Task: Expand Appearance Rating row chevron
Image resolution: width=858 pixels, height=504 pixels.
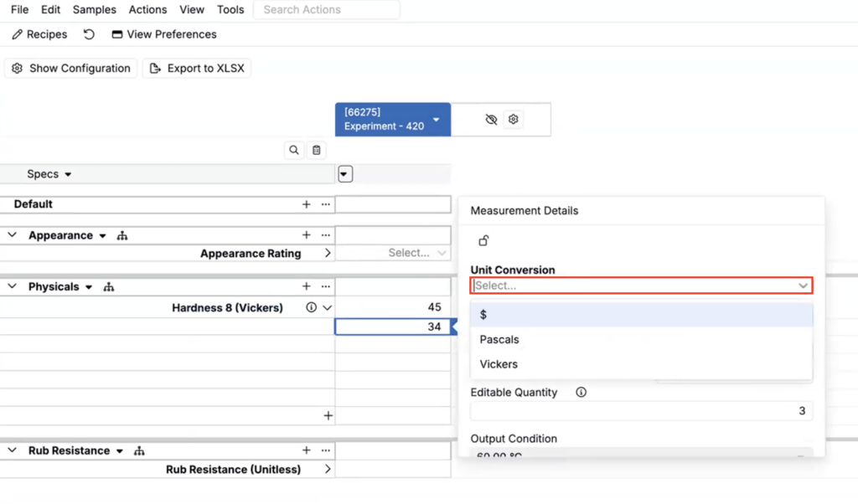Action: (328, 253)
